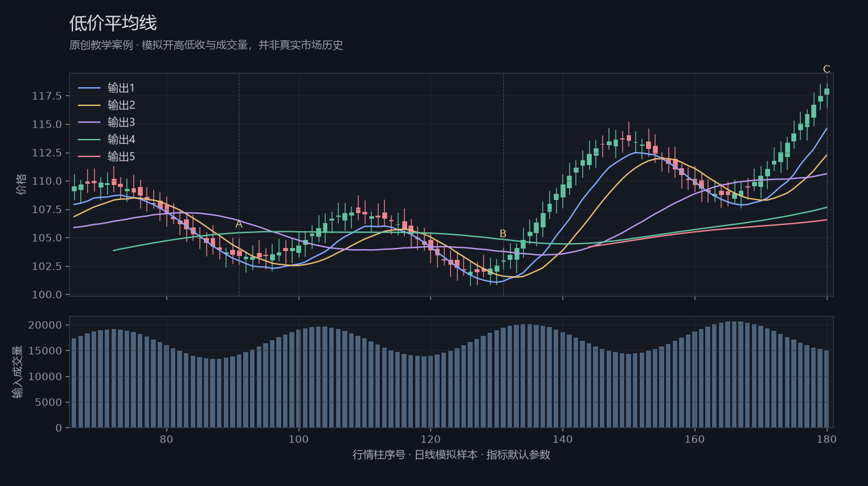This screenshot has height=486, width=868.
Task: Pick the green line swatch for 输出4
Action: click(x=89, y=140)
